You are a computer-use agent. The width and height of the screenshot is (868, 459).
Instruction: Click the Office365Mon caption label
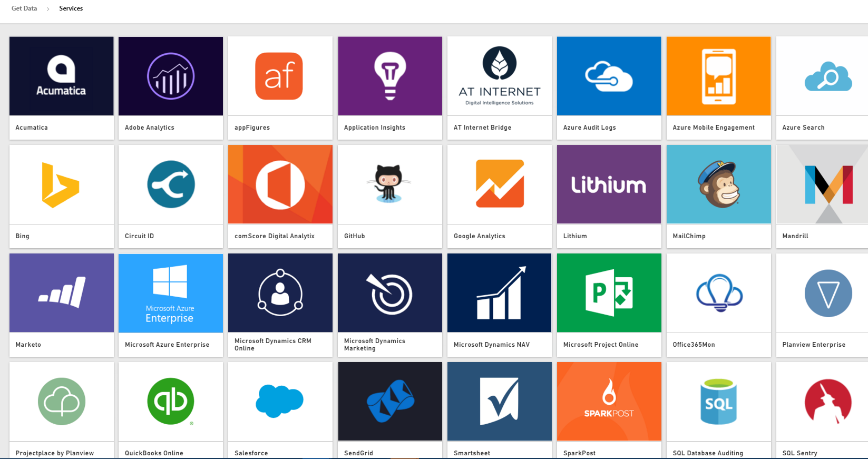tap(694, 345)
